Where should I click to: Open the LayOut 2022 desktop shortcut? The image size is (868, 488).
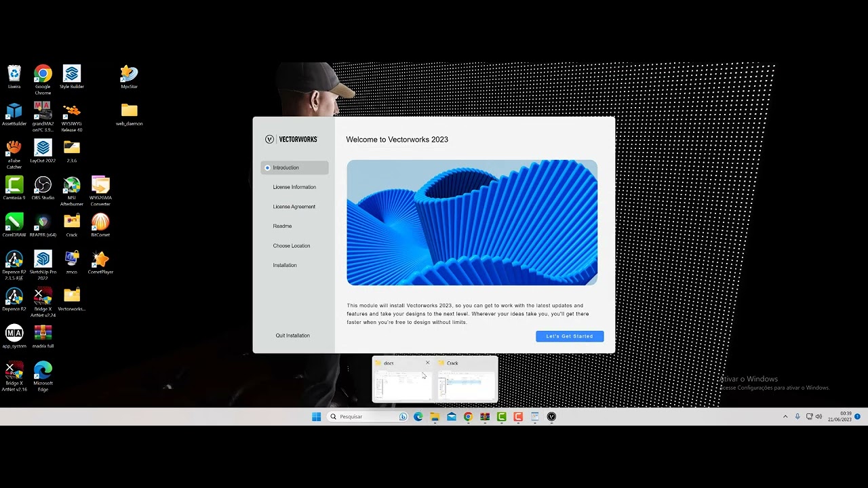(43, 151)
